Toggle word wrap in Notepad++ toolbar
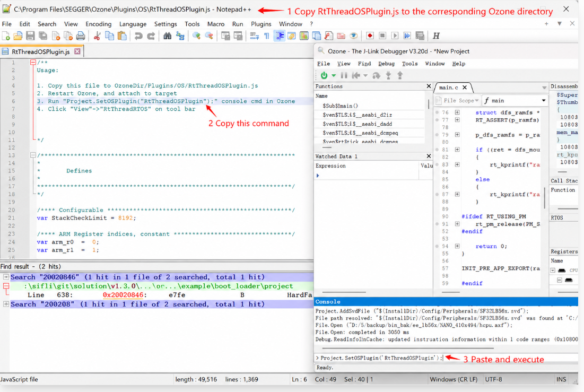The width and height of the screenshot is (584, 392). (255, 36)
